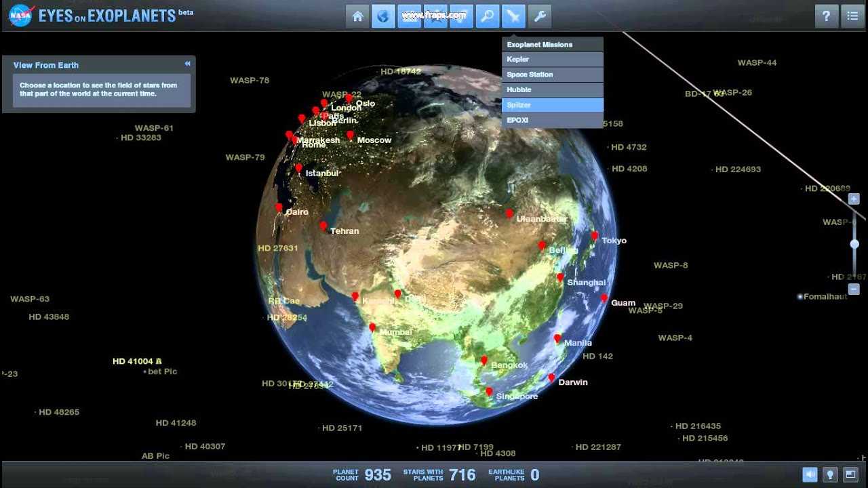The width and height of the screenshot is (868, 488).
Task: Click the Ulaanbaatar location pin
Action: click(x=509, y=213)
